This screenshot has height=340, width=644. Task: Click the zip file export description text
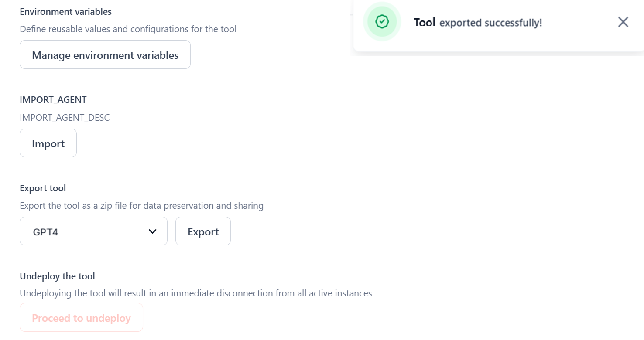coord(141,206)
